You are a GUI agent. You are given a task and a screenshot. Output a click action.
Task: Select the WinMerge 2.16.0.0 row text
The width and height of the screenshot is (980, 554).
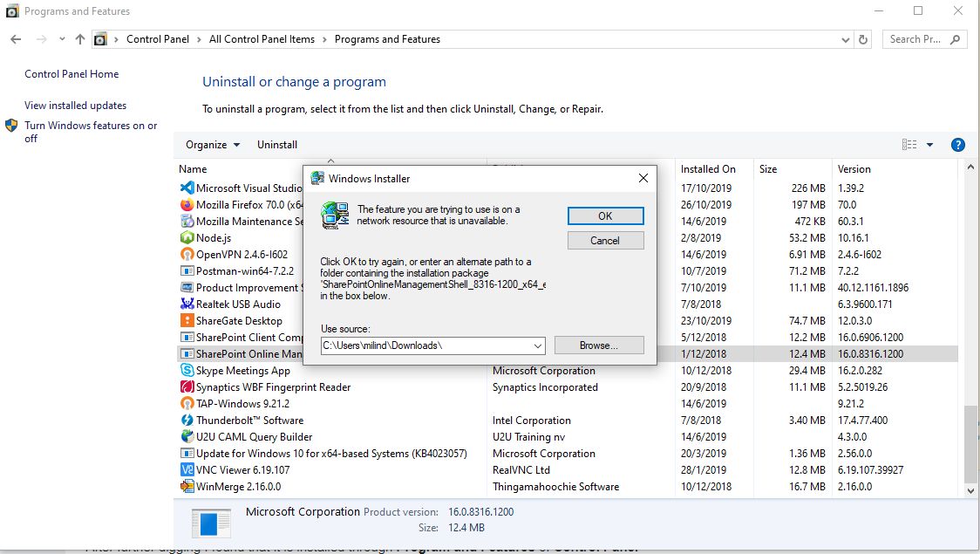239,486
